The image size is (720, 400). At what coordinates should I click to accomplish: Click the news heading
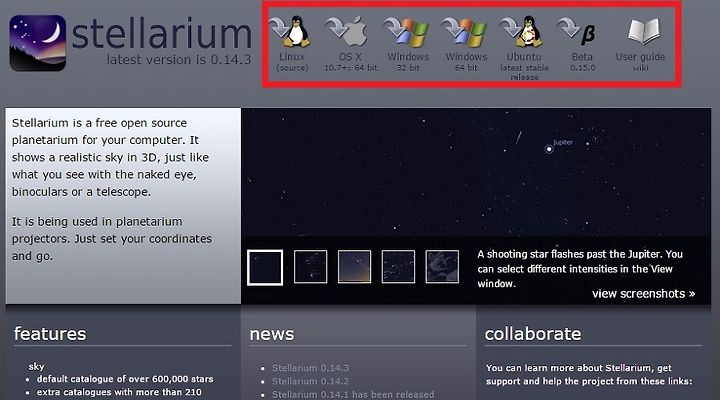pos(272,334)
